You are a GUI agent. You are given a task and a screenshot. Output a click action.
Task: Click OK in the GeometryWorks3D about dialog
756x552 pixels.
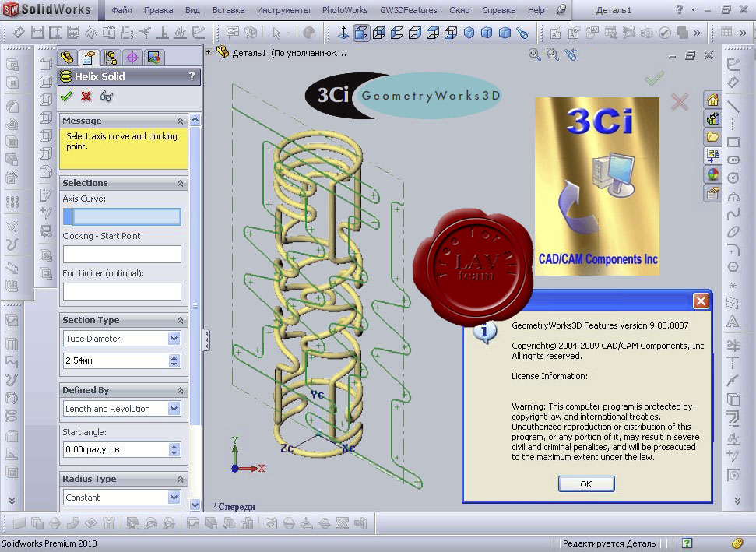click(586, 483)
